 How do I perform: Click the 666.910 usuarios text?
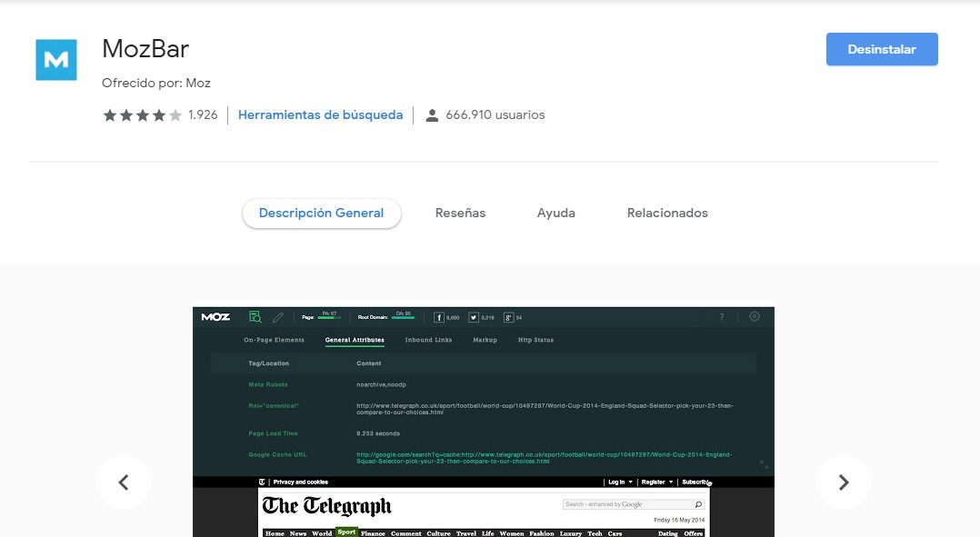click(495, 114)
